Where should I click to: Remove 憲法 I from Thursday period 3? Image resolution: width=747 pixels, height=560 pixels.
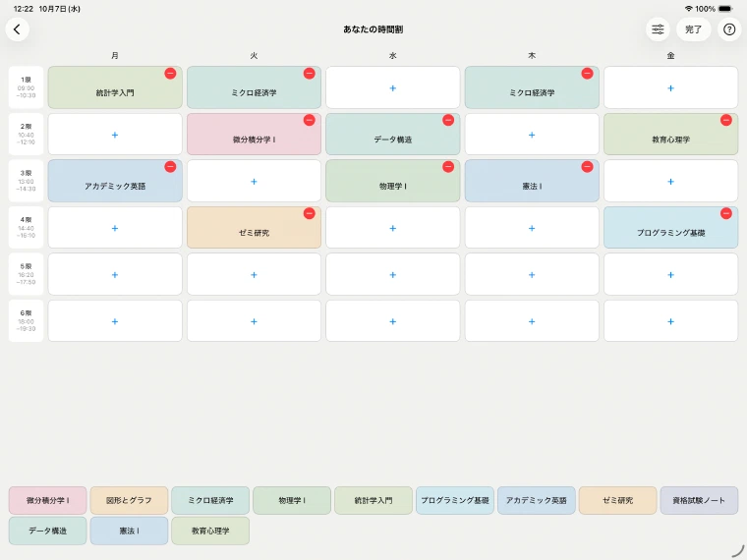point(587,167)
